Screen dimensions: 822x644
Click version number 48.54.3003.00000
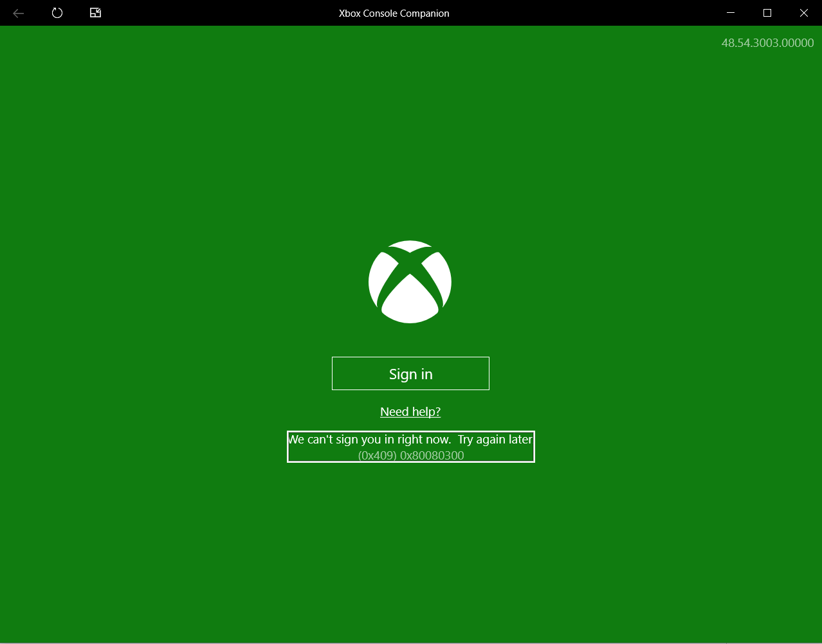(767, 43)
